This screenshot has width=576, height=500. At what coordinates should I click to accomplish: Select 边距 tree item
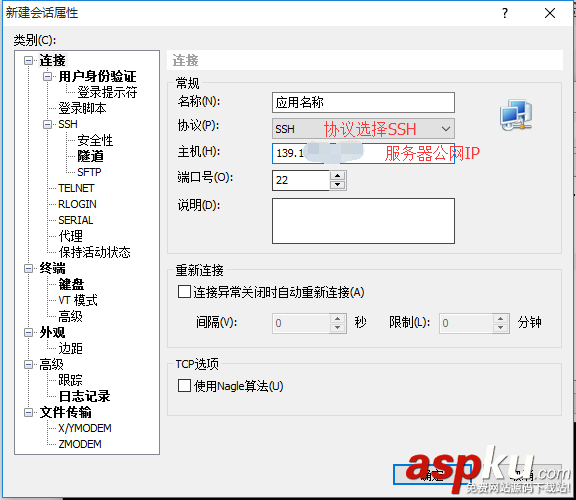click(x=71, y=348)
